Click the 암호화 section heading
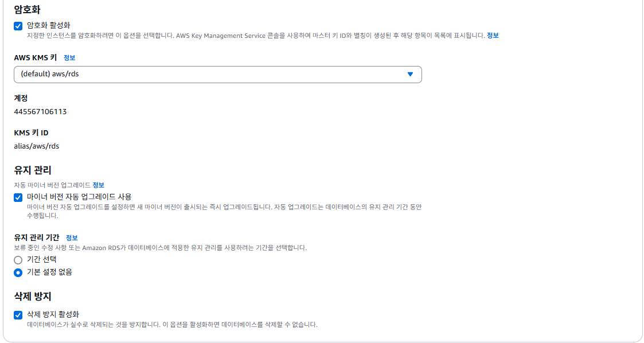Screen dimensions: 644x343 tap(27, 10)
